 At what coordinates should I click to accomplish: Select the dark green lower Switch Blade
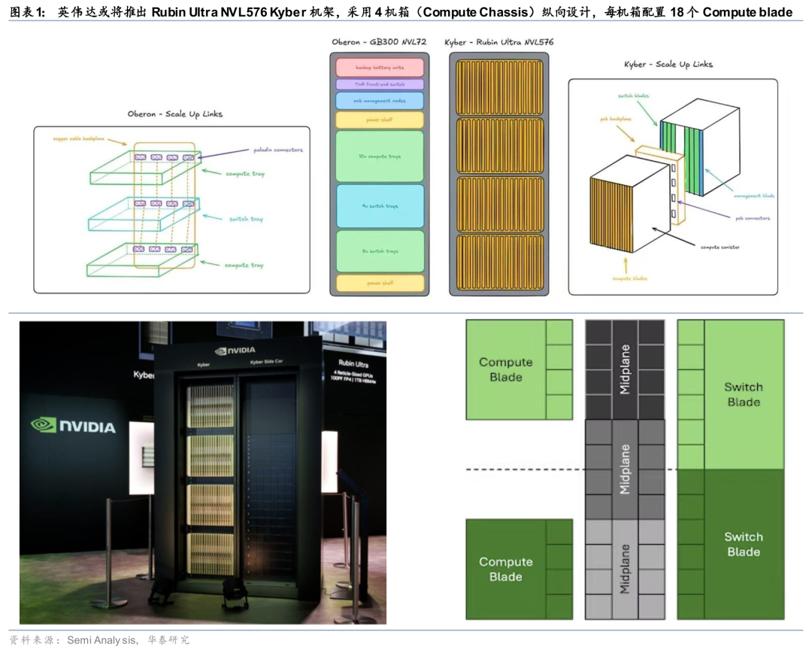pos(743,544)
